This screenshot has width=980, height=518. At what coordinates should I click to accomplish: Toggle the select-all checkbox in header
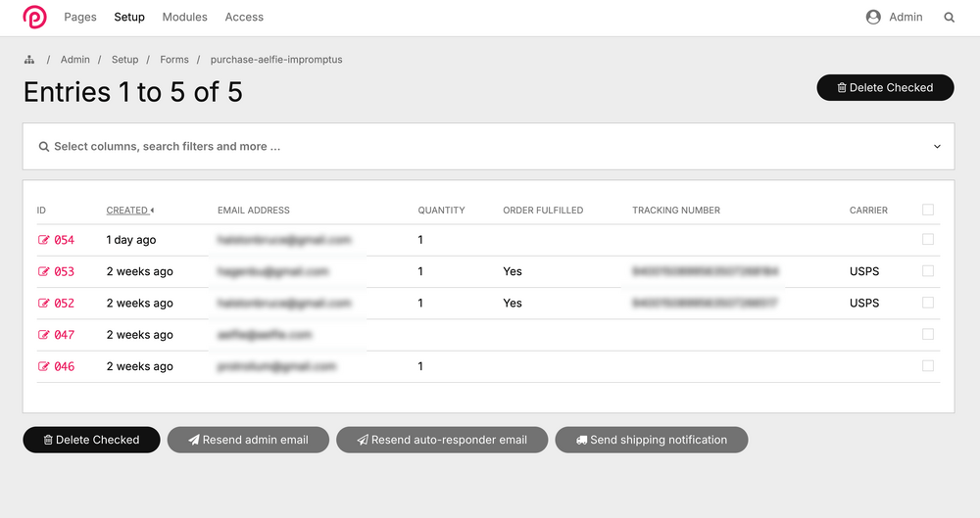pos(928,210)
